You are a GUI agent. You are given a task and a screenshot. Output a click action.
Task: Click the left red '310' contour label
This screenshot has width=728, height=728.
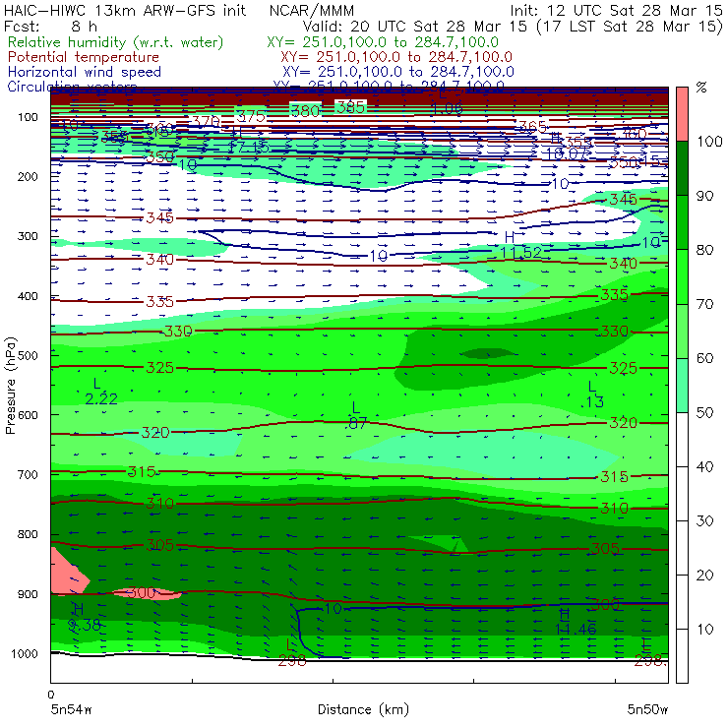click(x=159, y=504)
